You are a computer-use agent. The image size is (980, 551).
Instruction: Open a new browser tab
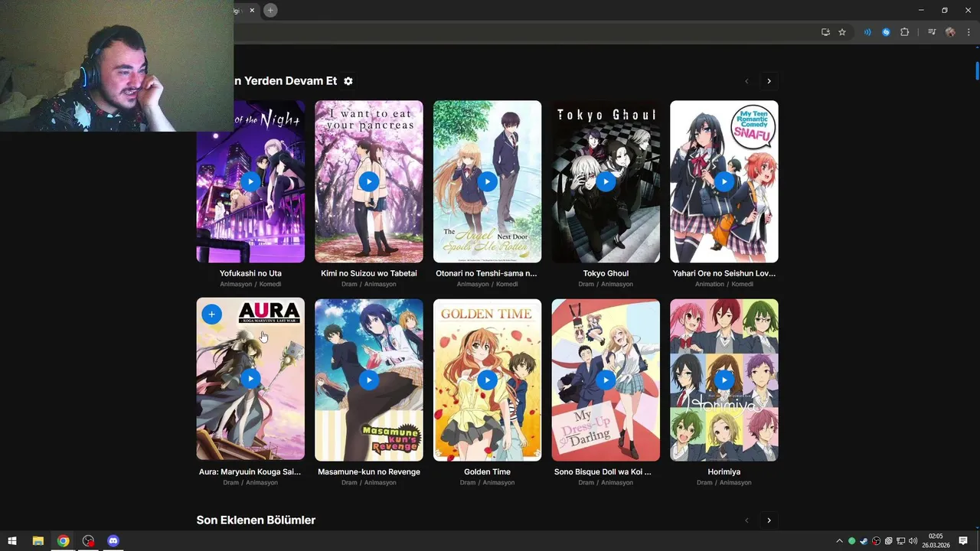pos(270,10)
